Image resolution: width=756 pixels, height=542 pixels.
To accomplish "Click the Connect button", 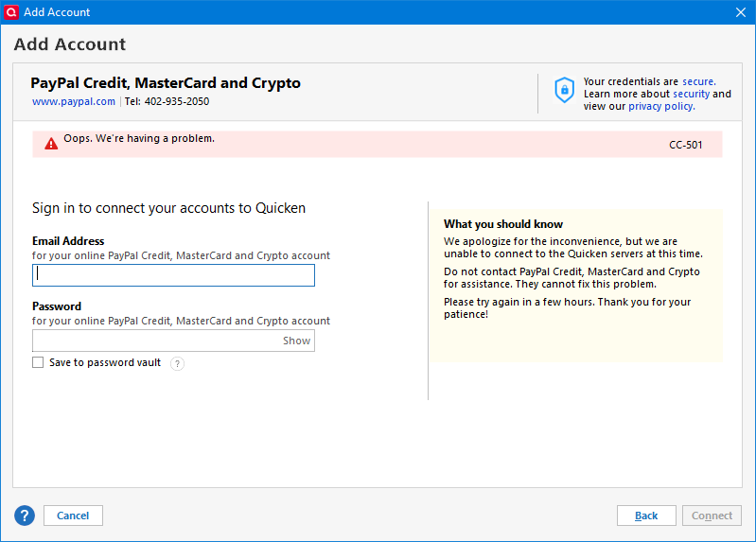I will click(712, 516).
